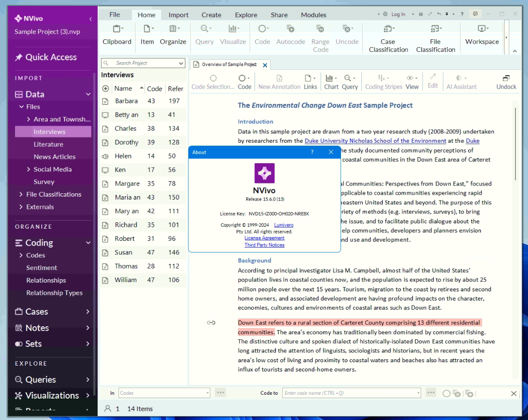Click the Code Selection circle icon

pyautogui.click(x=213, y=78)
